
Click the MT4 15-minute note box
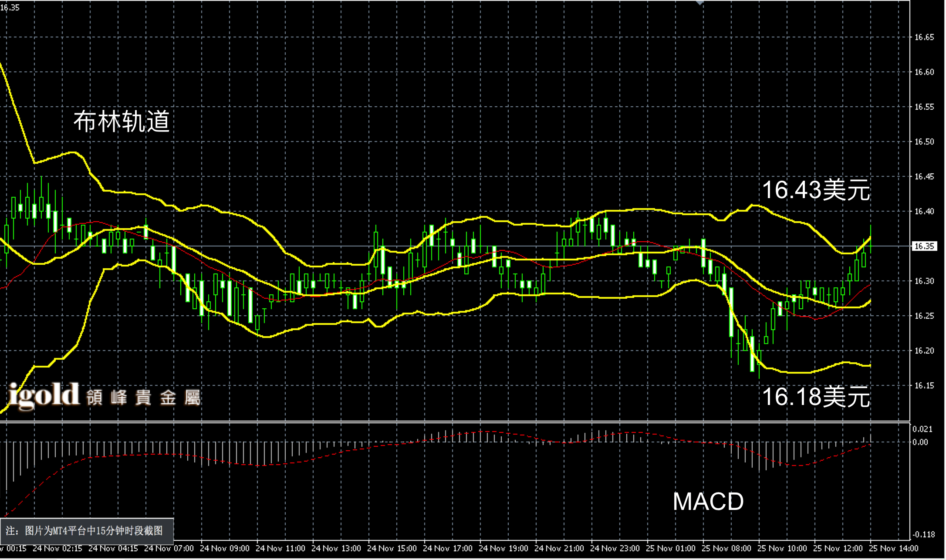pos(87,530)
